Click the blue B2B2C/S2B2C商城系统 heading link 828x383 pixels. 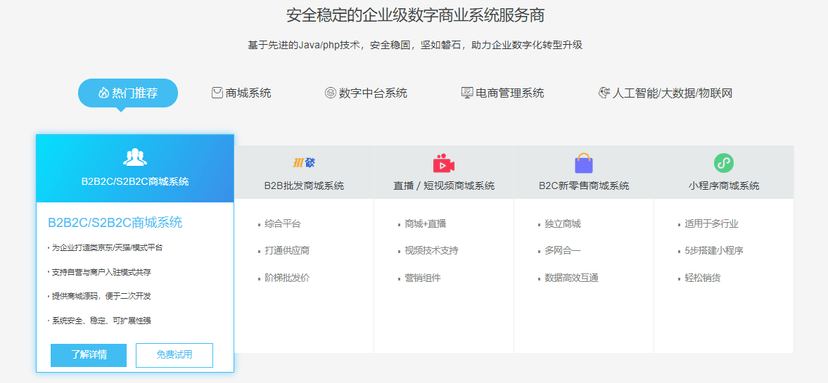[x=115, y=222]
